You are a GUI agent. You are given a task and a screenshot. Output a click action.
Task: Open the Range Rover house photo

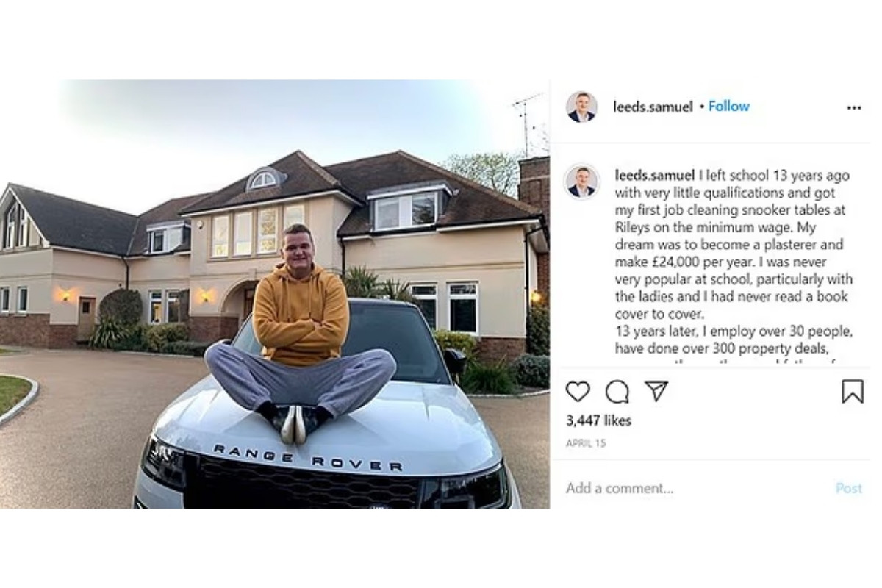[275, 294]
